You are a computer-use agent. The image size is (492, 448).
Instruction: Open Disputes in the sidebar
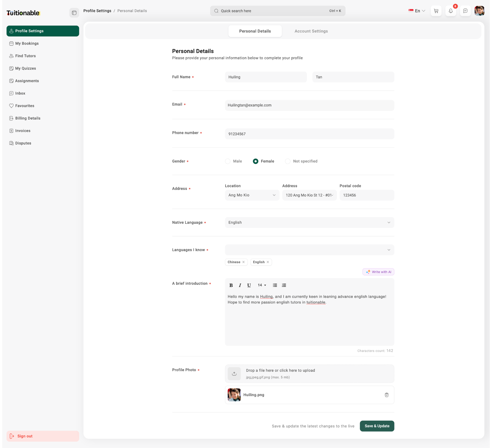[43, 143]
